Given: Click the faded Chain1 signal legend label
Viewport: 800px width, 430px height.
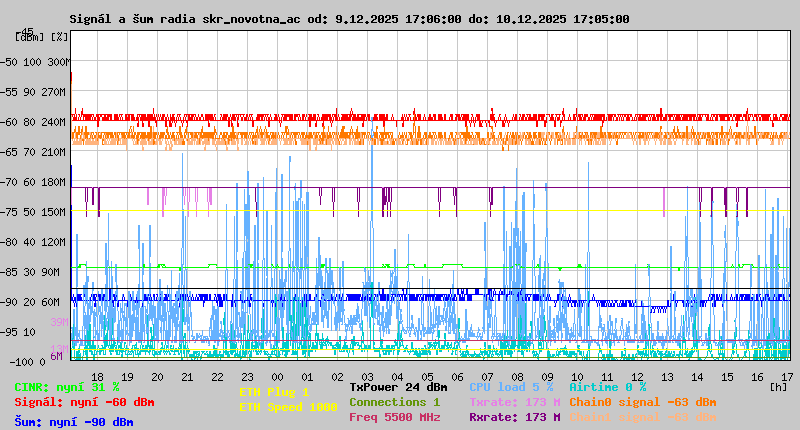Looking at the screenshot, I should [x=642, y=417].
